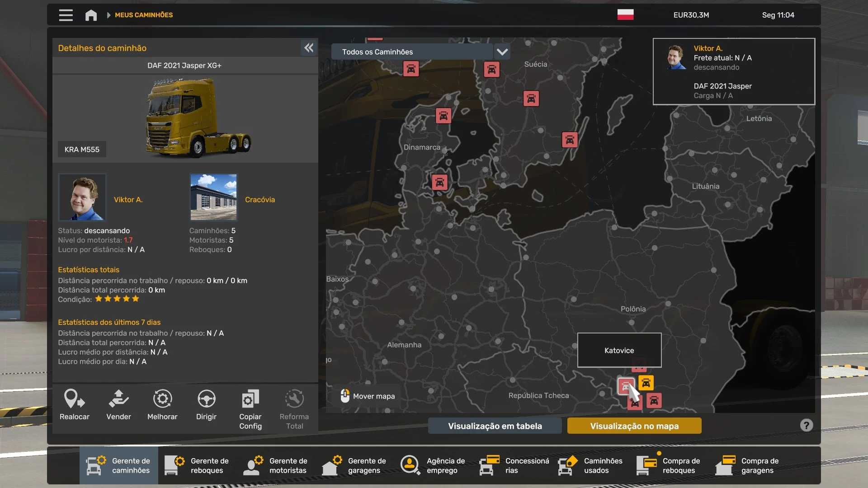Open the Agência de emprego tab
The image size is (868, 488).
tap(433, 466)
